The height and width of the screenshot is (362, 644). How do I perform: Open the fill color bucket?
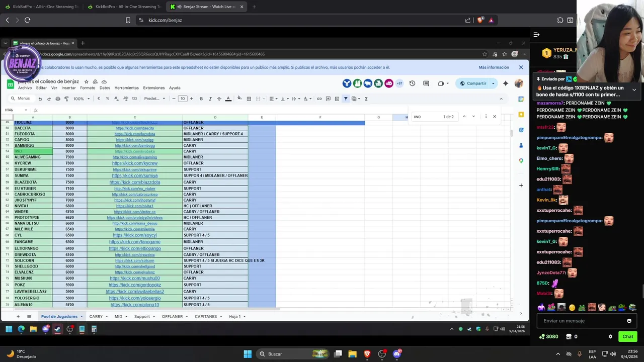239,99
